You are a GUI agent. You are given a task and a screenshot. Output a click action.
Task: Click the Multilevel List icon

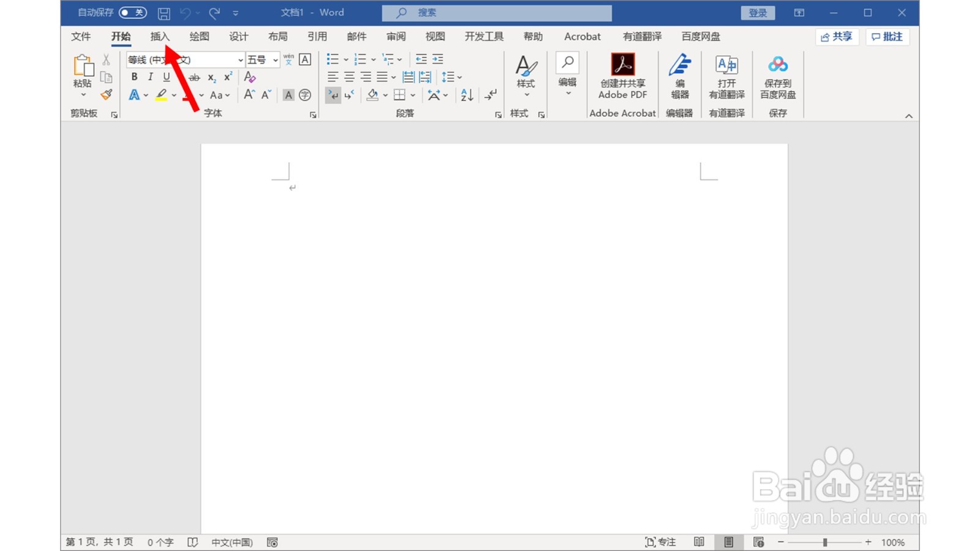(x=388, y=59)
